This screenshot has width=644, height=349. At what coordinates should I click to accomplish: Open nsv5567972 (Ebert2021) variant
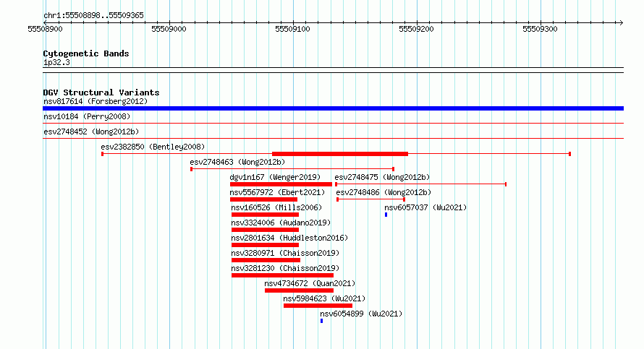(277, 192)
